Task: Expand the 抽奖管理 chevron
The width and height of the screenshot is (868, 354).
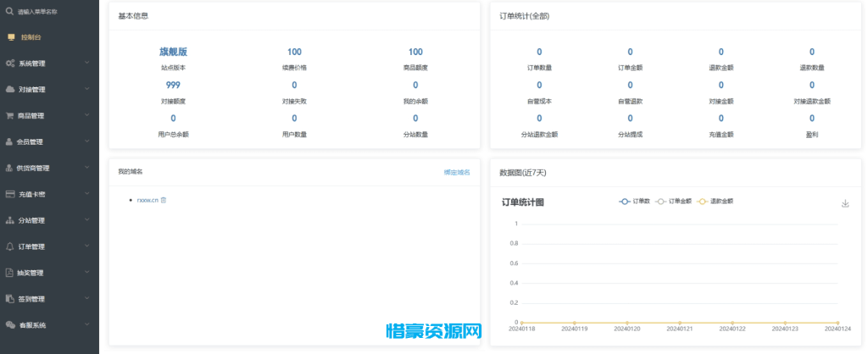Action: [87, 272]
